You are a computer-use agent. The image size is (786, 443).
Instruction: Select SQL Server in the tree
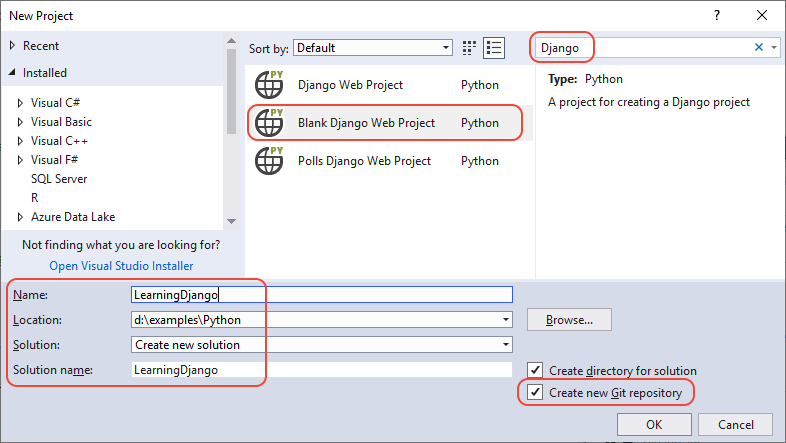click(x=59, y=179)
